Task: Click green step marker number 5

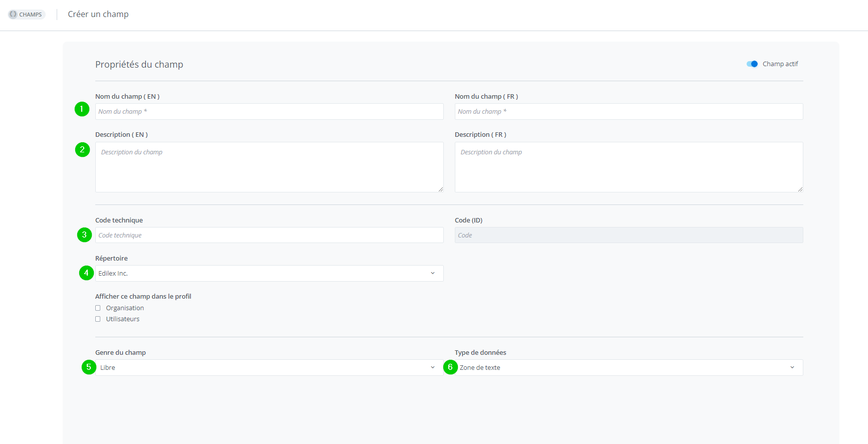Action: 89,367
